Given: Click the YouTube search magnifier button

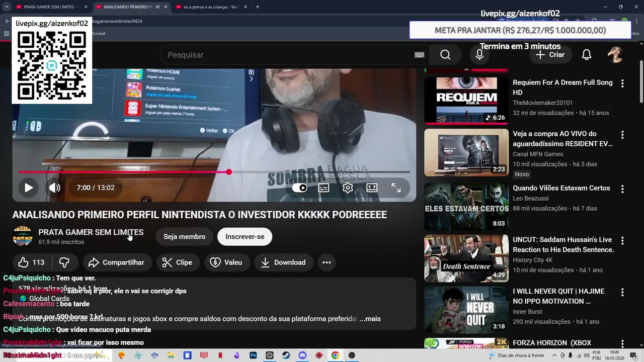Looking at the screenshot, I should [x=445, y=55].
